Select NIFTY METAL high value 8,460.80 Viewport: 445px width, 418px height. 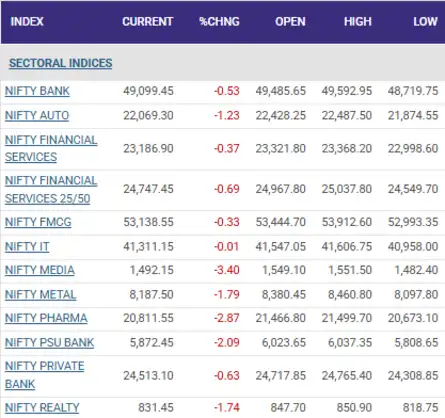[x=350, y=295]
